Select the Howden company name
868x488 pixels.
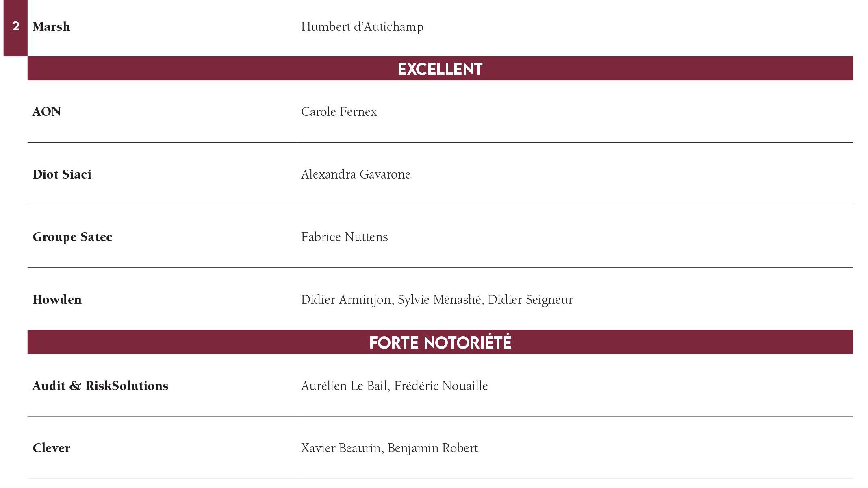57,299
